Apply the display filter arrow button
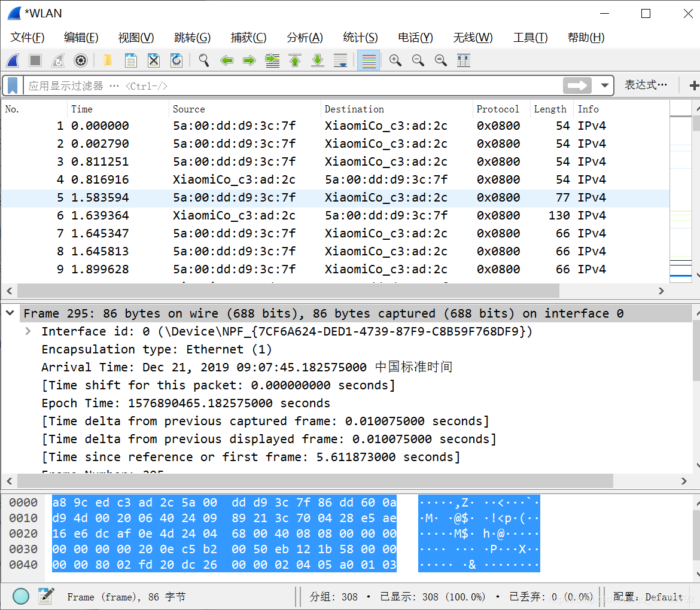This screenshot has height=610, width=700. point(577,86)
